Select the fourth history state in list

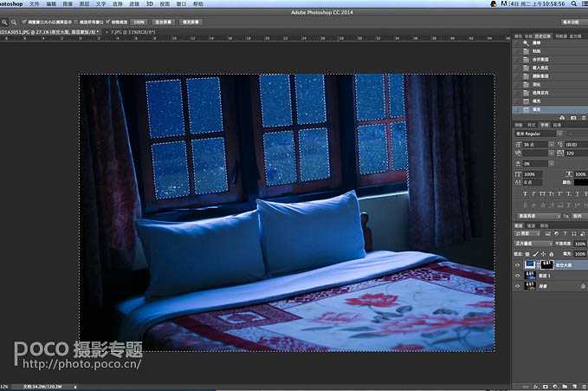(550, 68)
